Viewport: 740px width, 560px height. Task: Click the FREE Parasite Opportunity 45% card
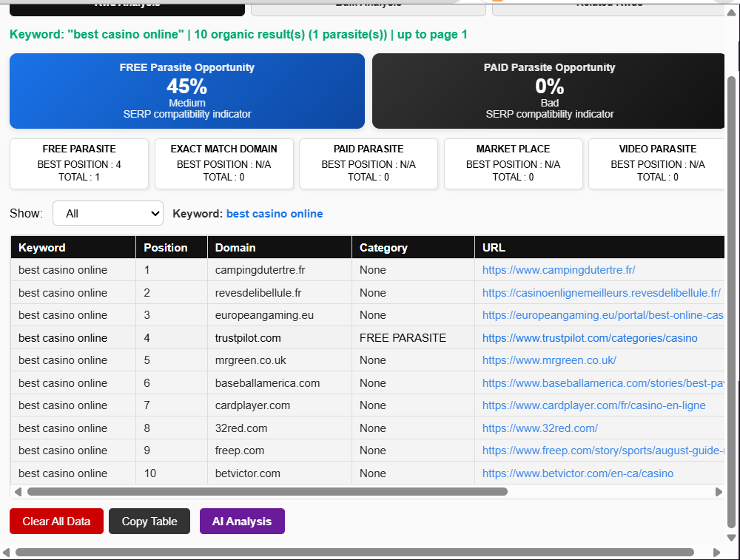click(187, 90)
